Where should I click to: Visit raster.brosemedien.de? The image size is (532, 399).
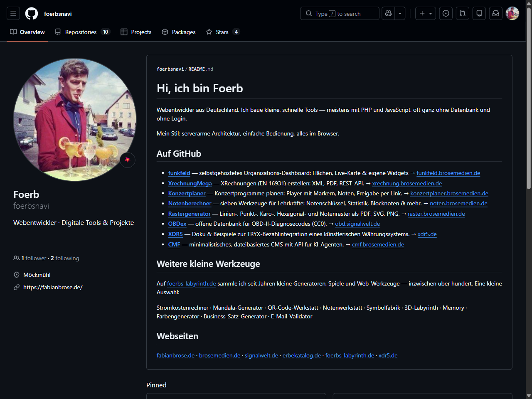[436, 214]
